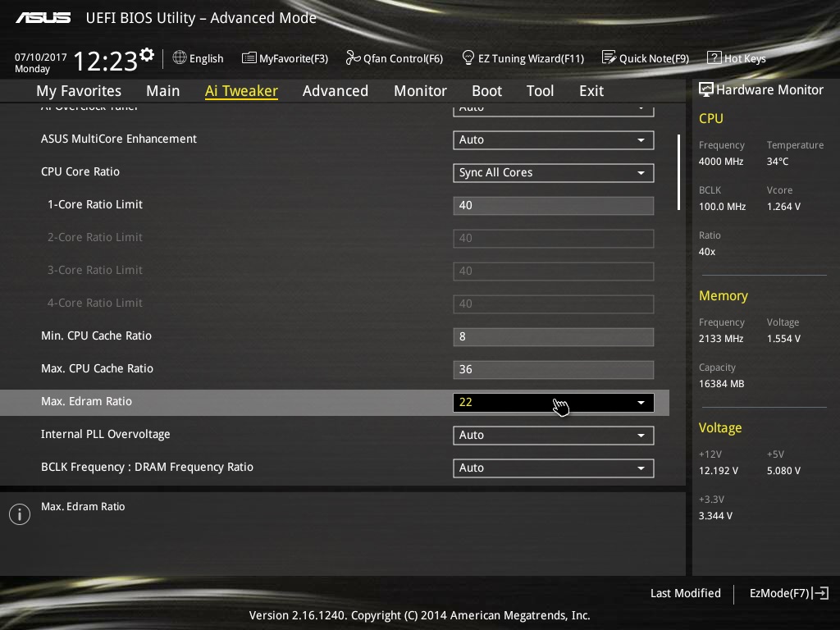The width and height of the screenshot is (840, 630).
Task: Select the Ai Tweaker tab
Action: pyautogui.click(x=242, y=91)
